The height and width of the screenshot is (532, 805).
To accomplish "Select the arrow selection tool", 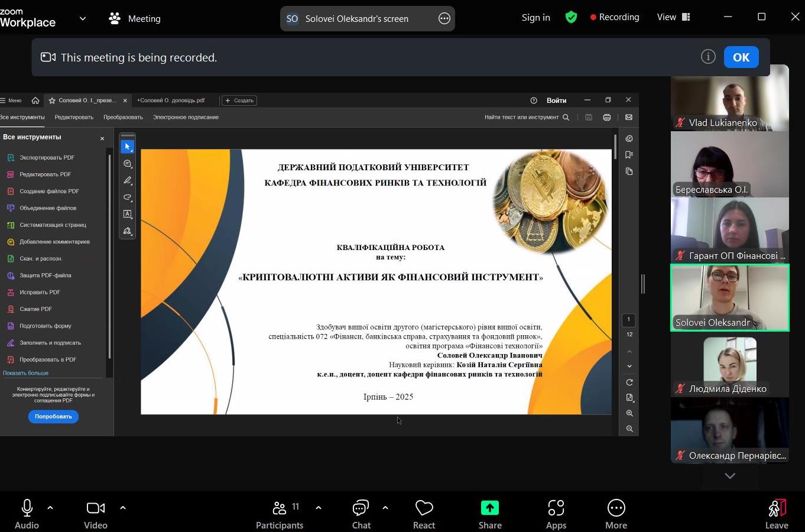I will [128, 147].
